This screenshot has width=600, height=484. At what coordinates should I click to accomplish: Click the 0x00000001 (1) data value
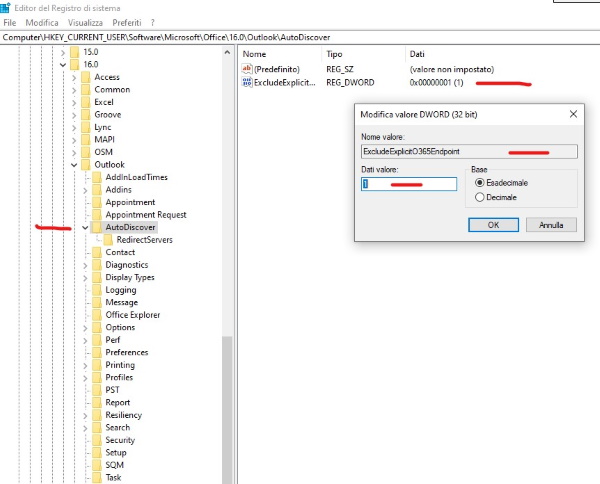(x=436, y=83)
